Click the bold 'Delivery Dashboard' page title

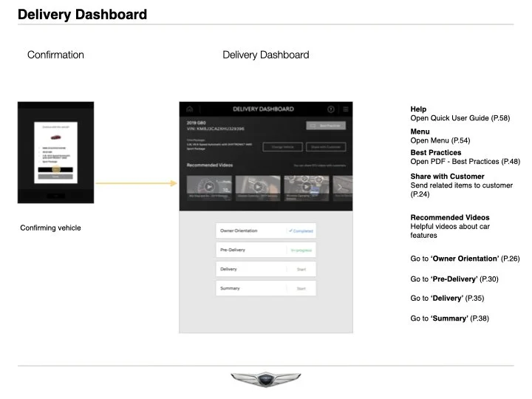[83, 15]
